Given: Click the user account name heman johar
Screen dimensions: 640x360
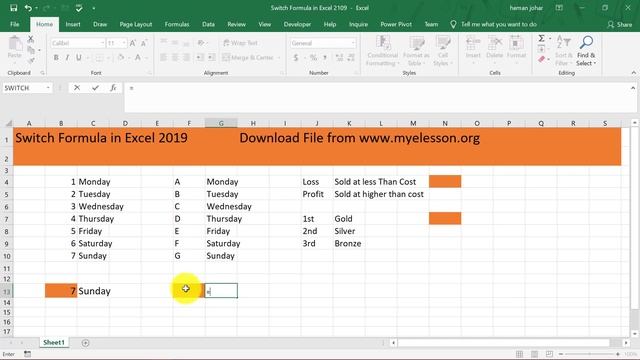Looking at the screenshot, I should pos(526,8).
